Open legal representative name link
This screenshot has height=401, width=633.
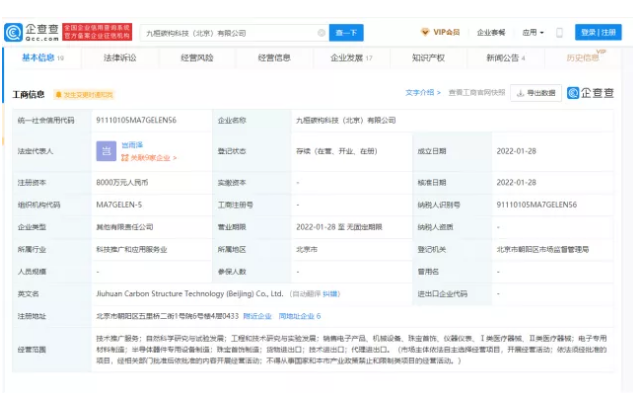click(x=132, y=145)
